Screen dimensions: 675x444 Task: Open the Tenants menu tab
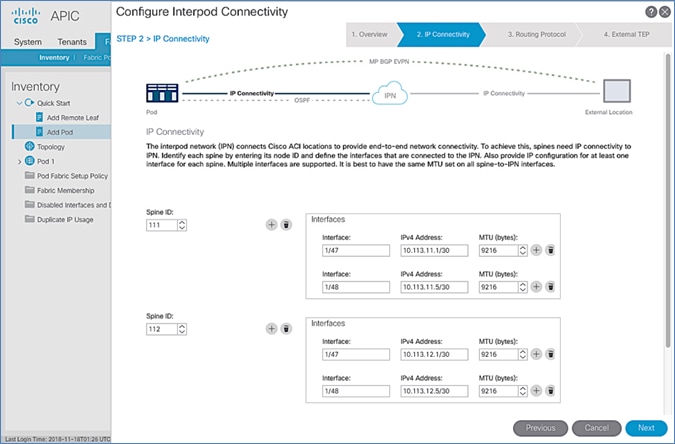[72, 42]
